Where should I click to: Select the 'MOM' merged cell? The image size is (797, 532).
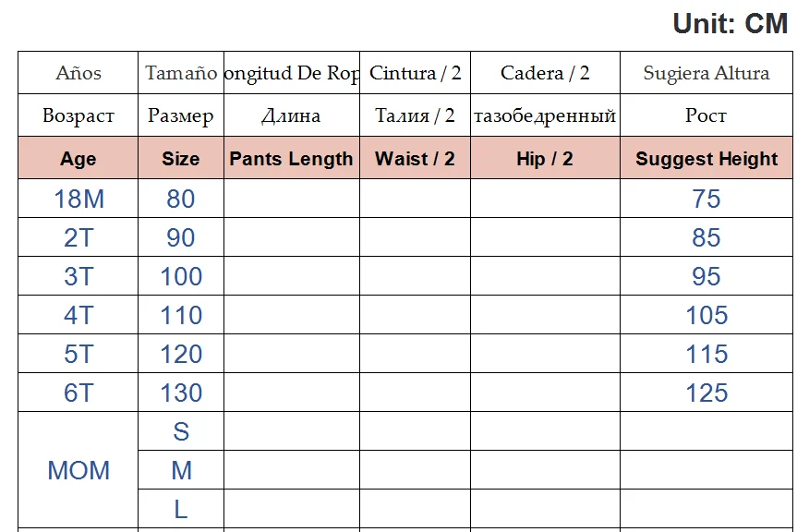coord(78,470)
